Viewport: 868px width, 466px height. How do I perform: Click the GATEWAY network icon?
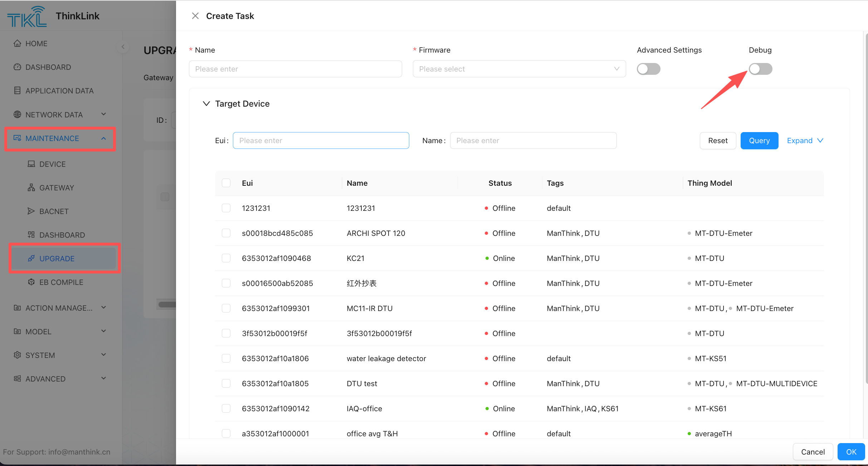tap(31, 188)
